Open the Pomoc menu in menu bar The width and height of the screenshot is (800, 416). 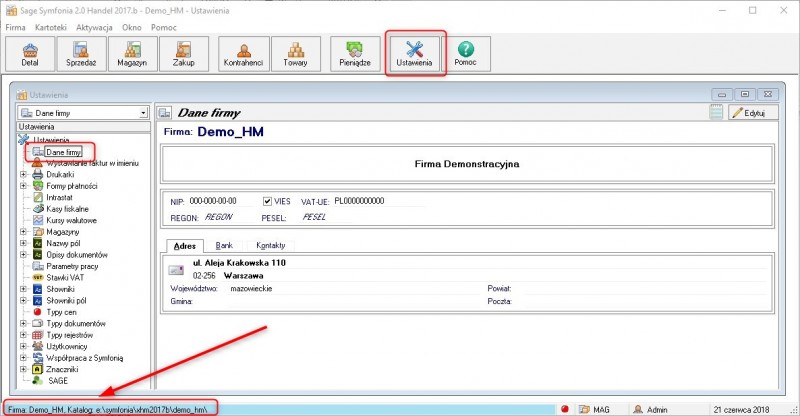click(163, 28)
